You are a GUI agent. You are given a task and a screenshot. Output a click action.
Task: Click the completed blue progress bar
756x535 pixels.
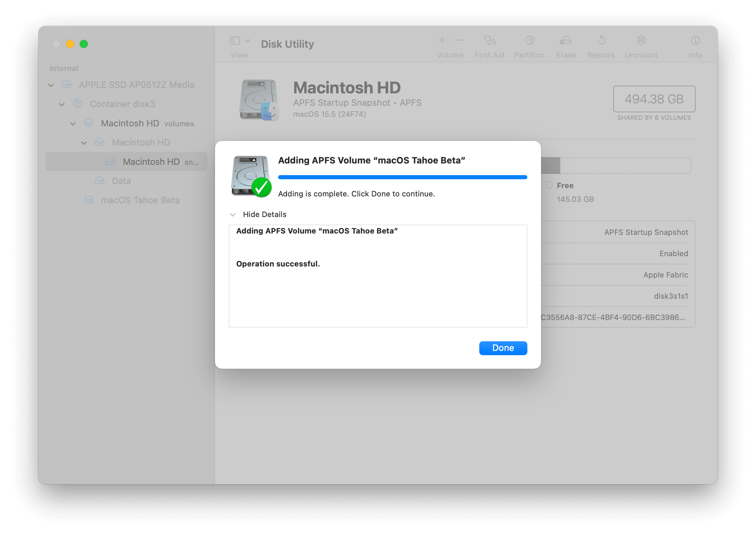(402, 177)
